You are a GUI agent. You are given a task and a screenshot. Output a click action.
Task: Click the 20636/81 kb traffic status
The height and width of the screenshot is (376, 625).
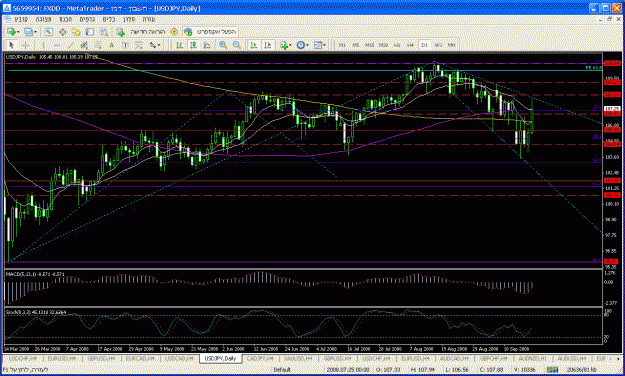(x=583, y=370)
